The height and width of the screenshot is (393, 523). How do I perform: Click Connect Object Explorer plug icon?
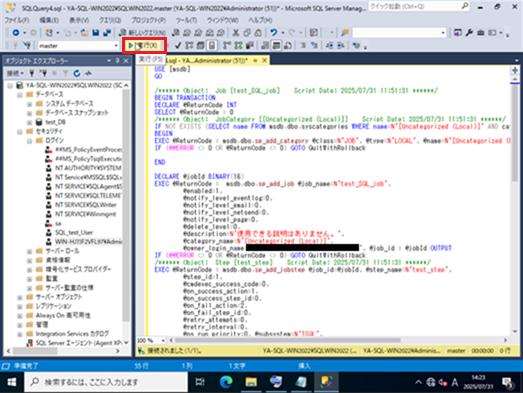pyautogui.click(x=32, y=73)
